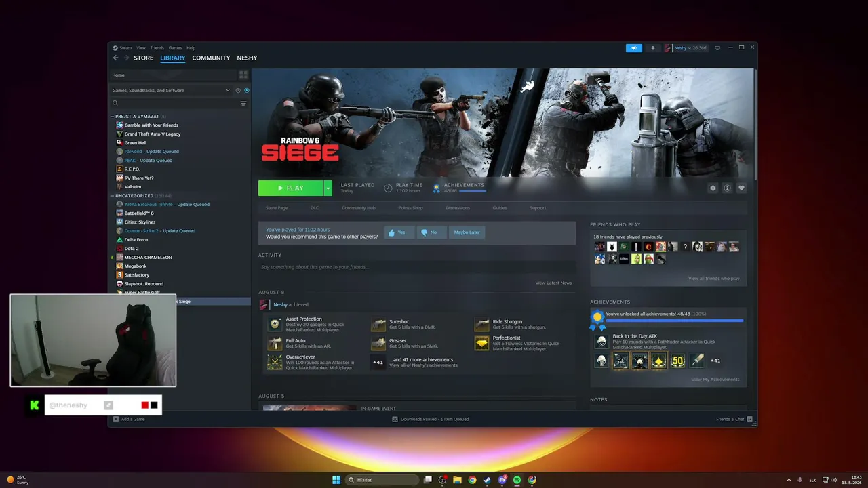
Task: Open File Explorer from the taskbar
Action: [458, 480]
